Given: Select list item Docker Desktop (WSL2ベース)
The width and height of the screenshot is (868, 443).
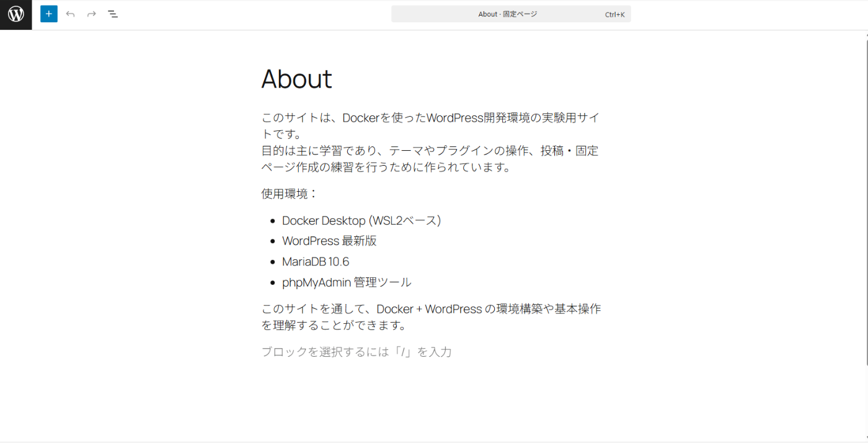Looking at the screenshot, I should pyautogui.click(x=361, y=220).
